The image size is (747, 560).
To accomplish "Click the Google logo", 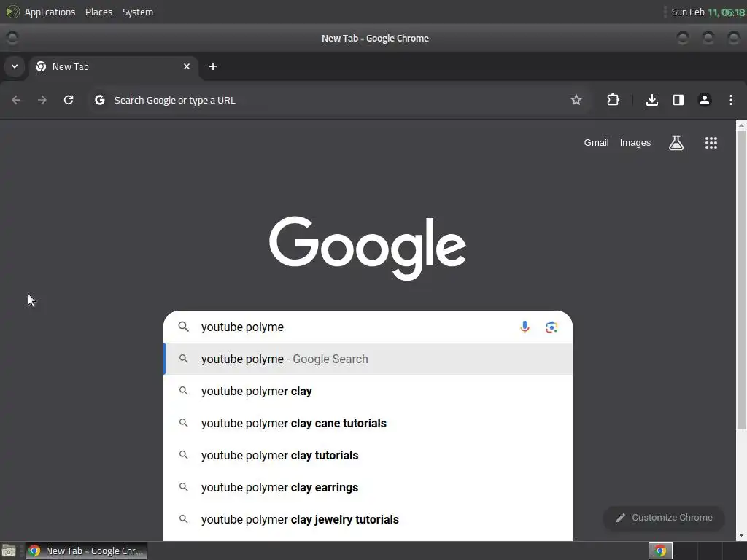I will (368, 248).
